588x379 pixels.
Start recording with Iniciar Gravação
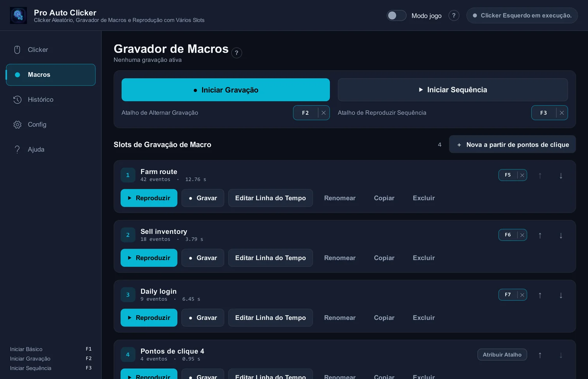pos(226,90)
